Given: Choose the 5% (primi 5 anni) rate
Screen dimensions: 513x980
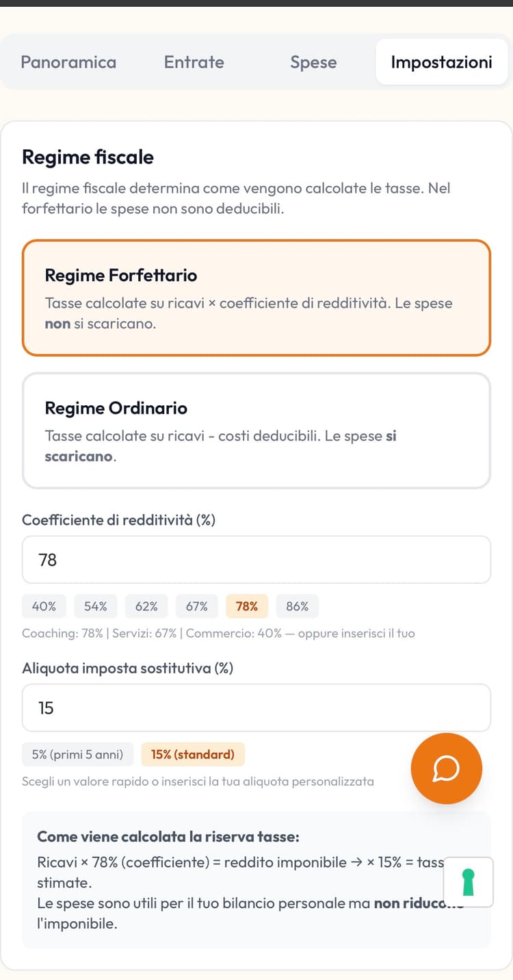Looking at the screenshot, I should 77,754.
